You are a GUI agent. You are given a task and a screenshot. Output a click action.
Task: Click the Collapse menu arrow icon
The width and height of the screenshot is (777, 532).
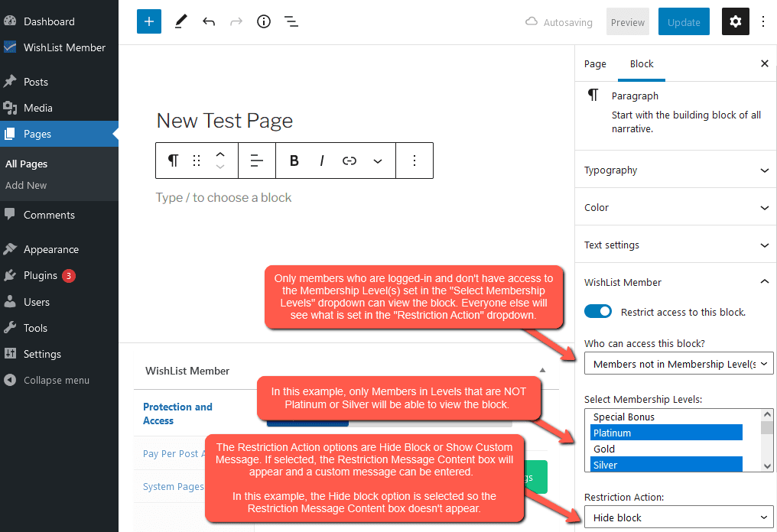coord(10,380)
